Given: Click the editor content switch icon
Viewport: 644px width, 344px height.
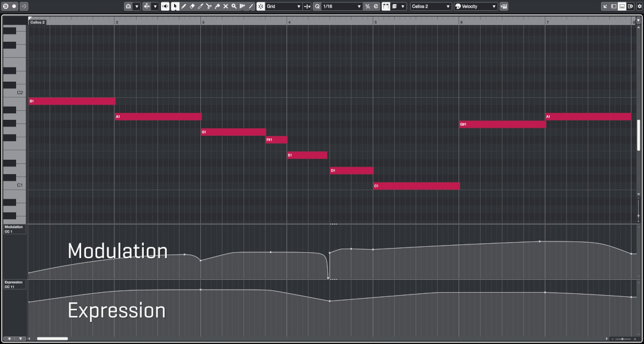Looking at the screenshot, I should [630, 7].
